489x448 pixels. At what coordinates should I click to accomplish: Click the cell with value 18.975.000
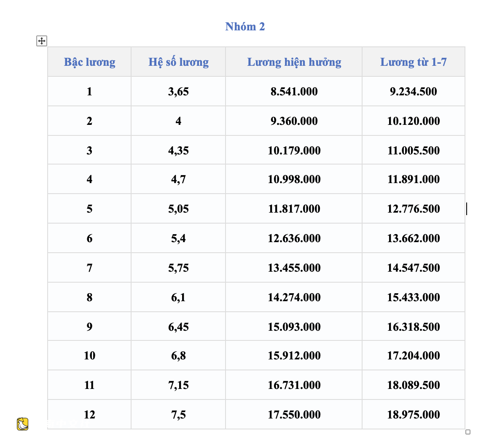(414, 415)
